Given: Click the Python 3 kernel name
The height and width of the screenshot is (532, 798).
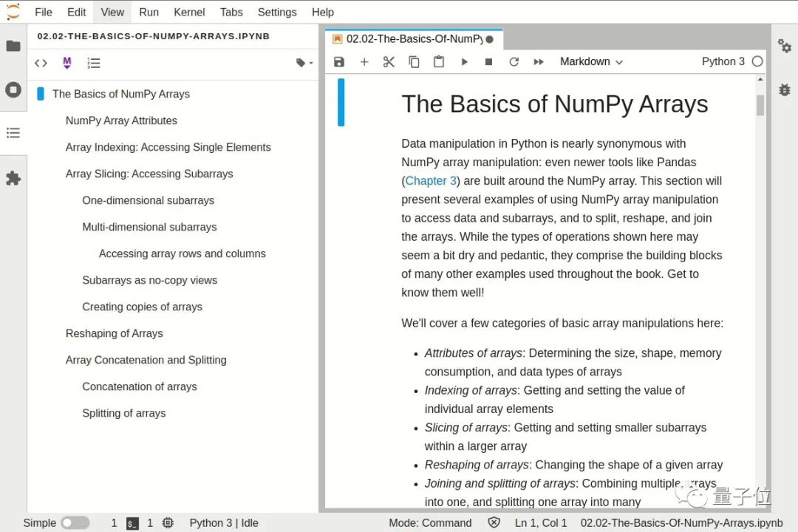Looking at the screenshot, I should (x=723, y=61).
